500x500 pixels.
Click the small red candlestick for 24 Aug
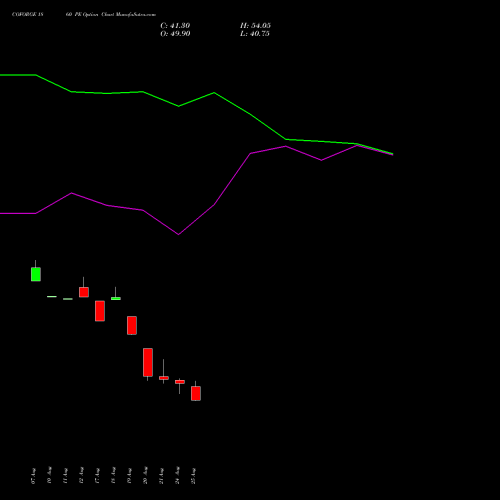pos(180,382)
